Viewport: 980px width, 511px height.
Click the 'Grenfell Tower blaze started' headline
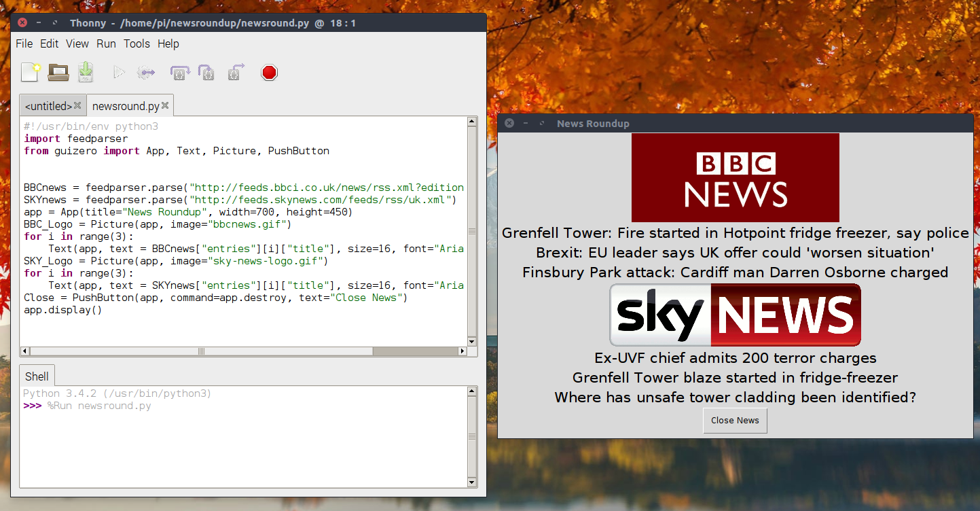point(736,378)
